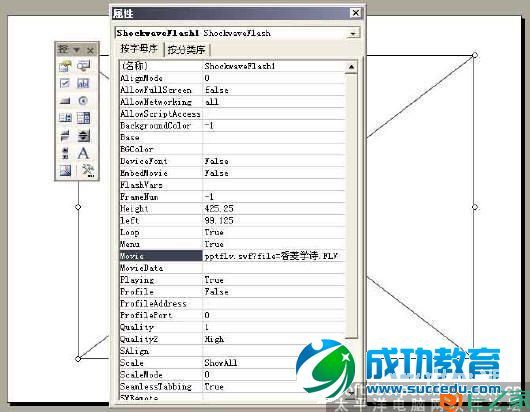Select the Check Box control tool
Viewport: 530px width, 412px height.
(65, 83)
